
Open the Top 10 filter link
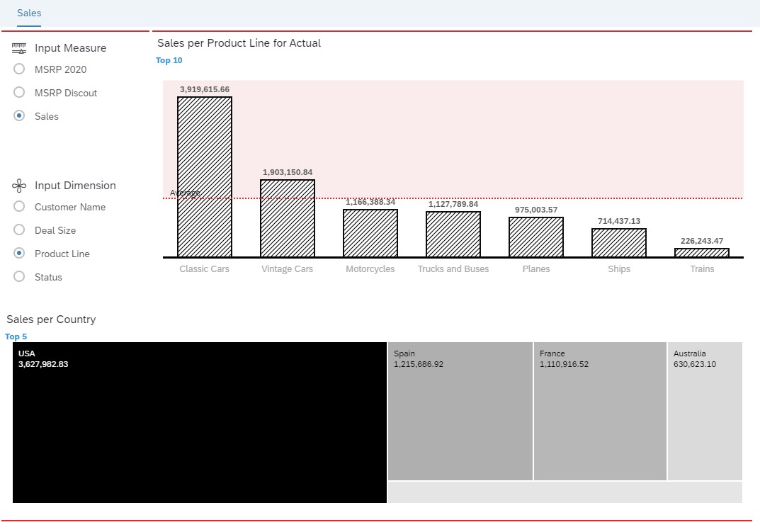tap(169, 60)
